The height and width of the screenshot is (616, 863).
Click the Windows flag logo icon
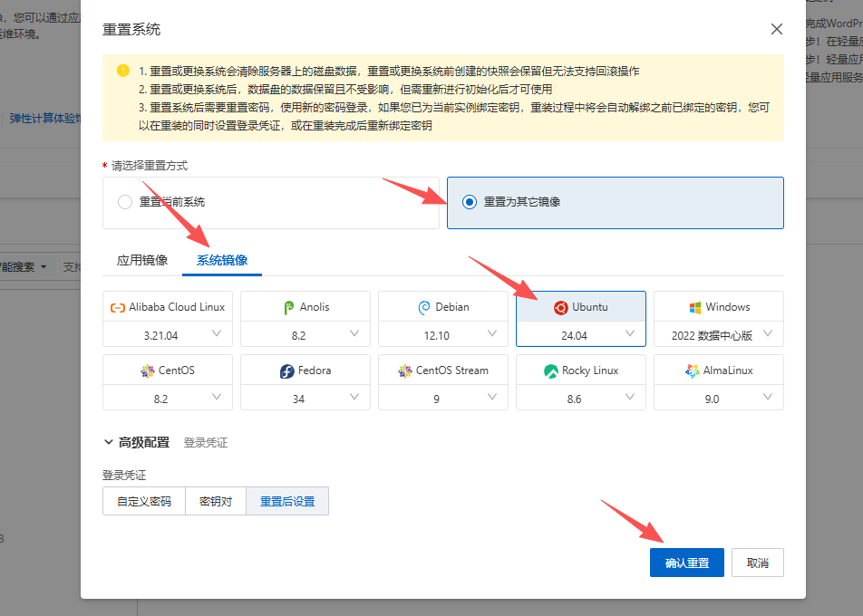click(695, 307)
